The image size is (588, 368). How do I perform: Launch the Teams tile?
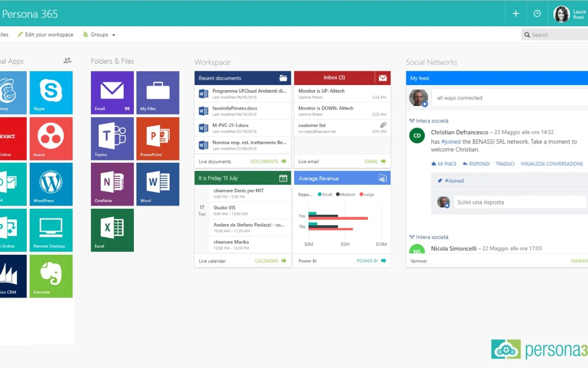coord(112,139)
